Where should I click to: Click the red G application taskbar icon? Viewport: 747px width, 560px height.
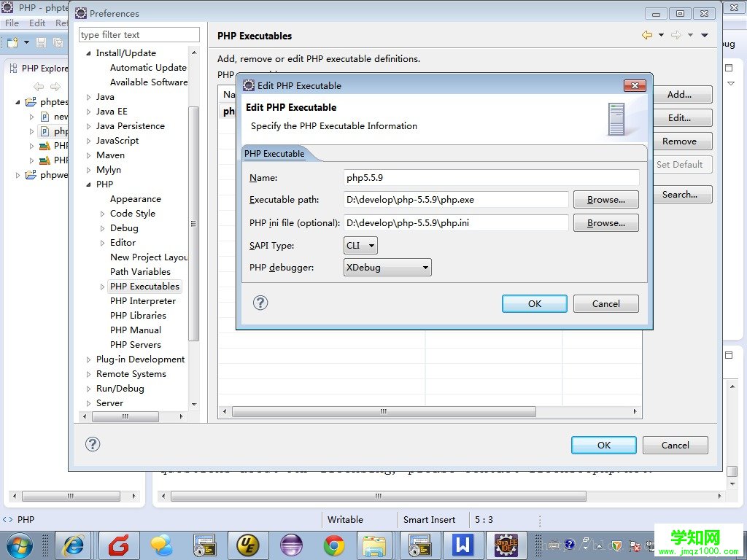tap(119, 545)
